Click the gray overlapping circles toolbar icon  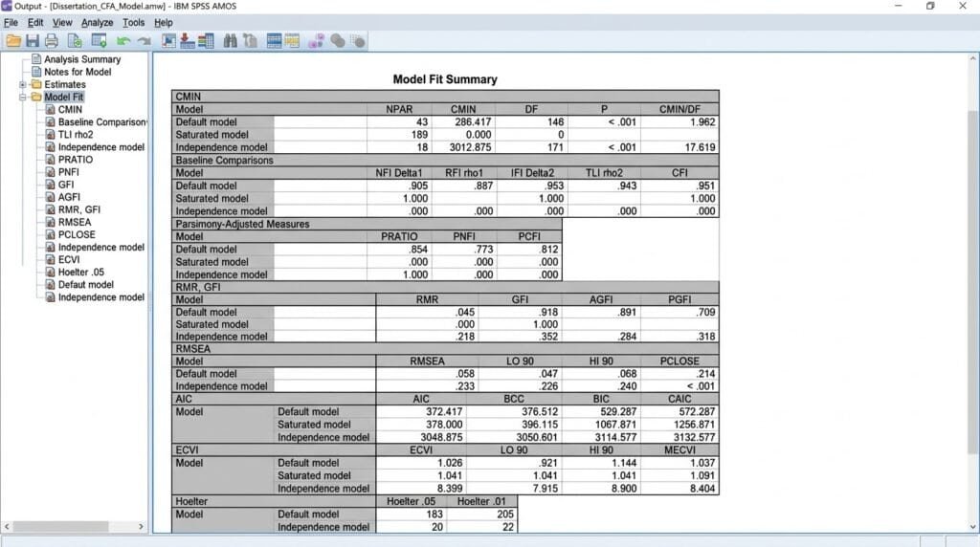338,41
